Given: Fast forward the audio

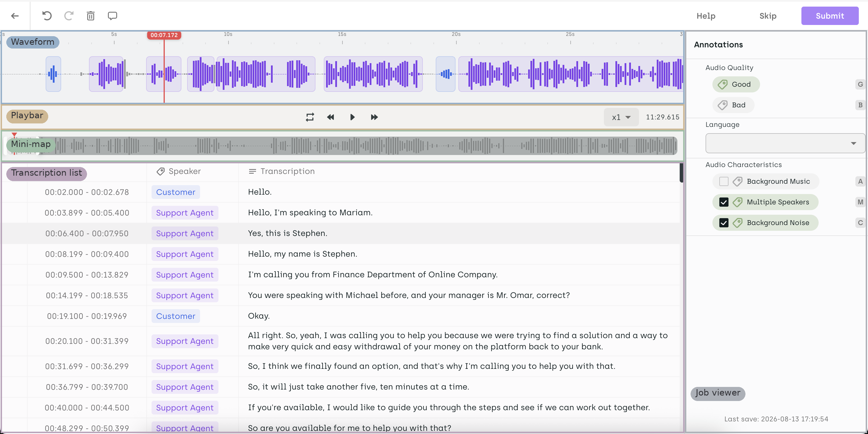Looking at the screenshot, I should tap(374, 117).
